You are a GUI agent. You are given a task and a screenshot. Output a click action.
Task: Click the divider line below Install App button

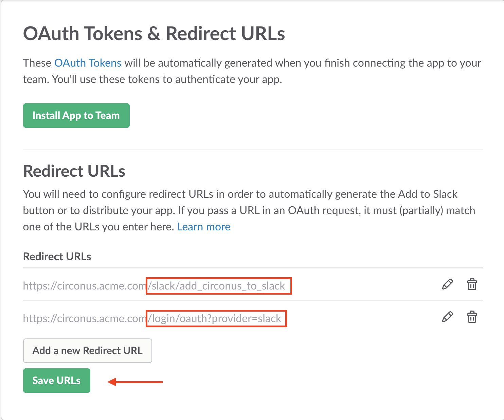253,150
